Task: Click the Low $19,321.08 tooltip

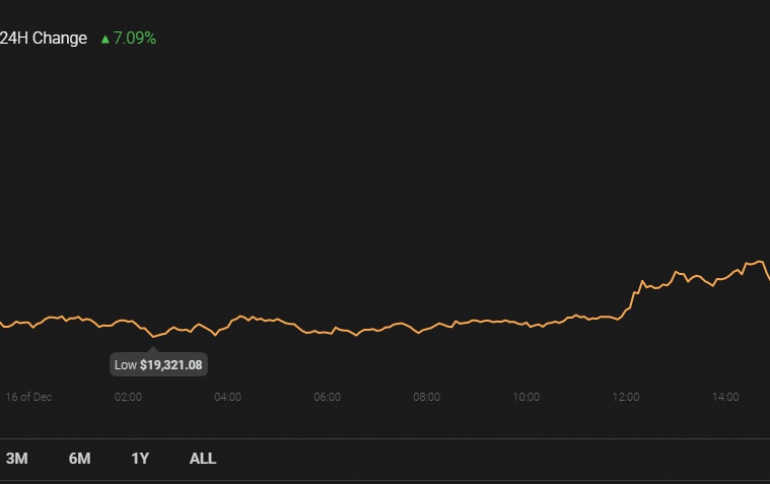Action: (158, 365)
